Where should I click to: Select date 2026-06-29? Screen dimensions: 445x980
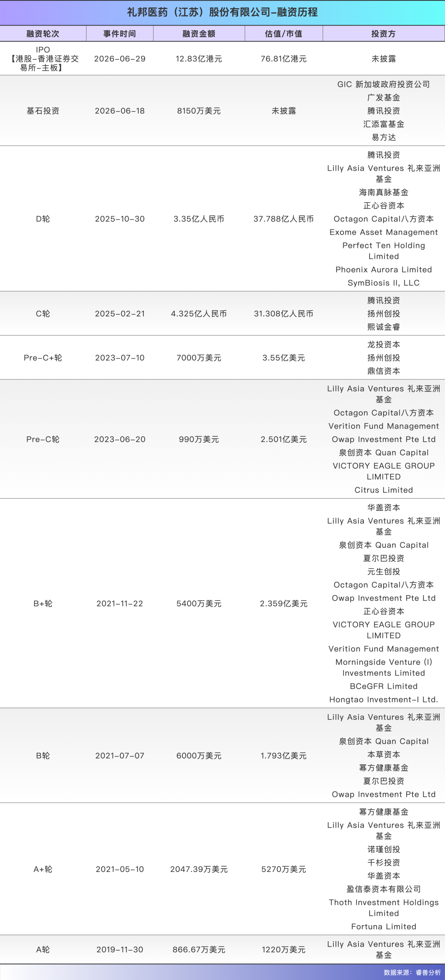pyautogui.click(x=120, y=59)
